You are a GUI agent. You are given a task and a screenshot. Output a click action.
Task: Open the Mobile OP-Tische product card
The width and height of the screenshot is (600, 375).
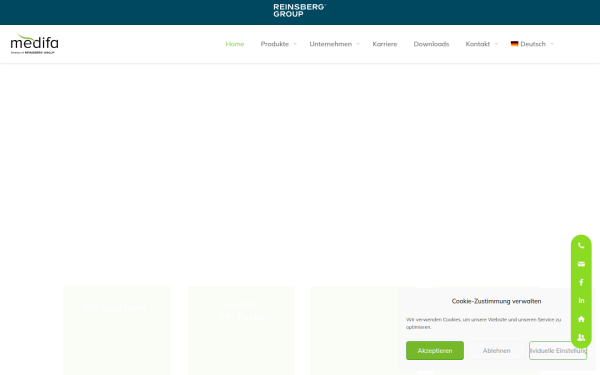241,330
